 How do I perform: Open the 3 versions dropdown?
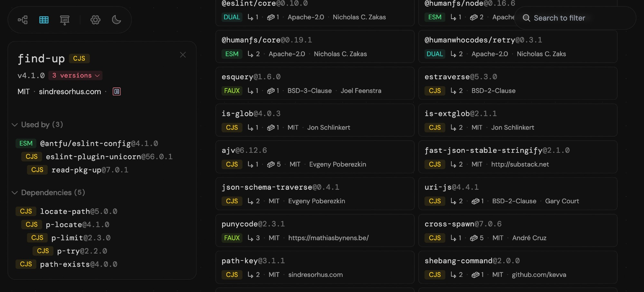click(75, 75)
